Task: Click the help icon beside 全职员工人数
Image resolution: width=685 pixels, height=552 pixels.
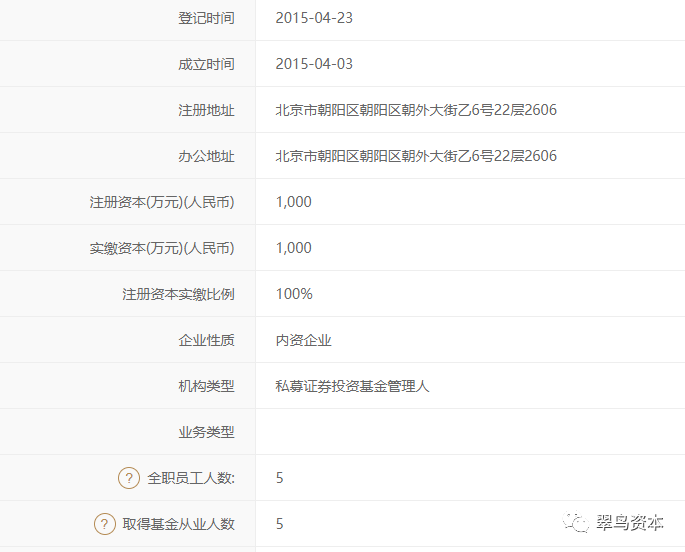Action: point(129,478)
